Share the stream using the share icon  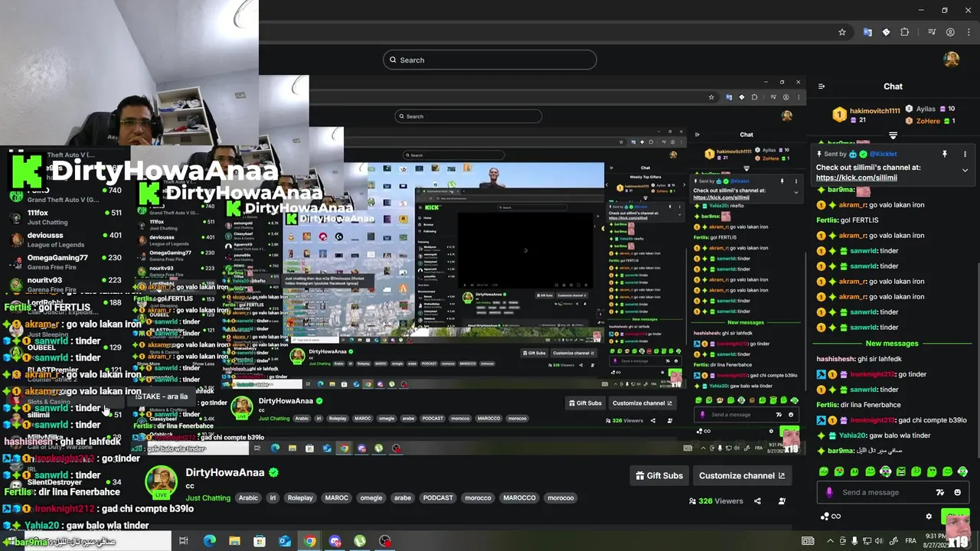pyautogui.click(x=757, y=501)
